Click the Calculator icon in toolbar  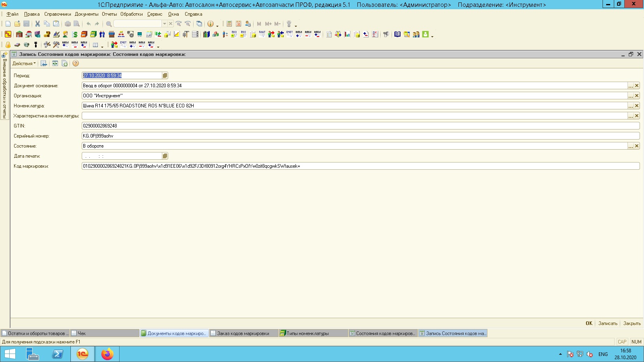(x=229, y=24)
